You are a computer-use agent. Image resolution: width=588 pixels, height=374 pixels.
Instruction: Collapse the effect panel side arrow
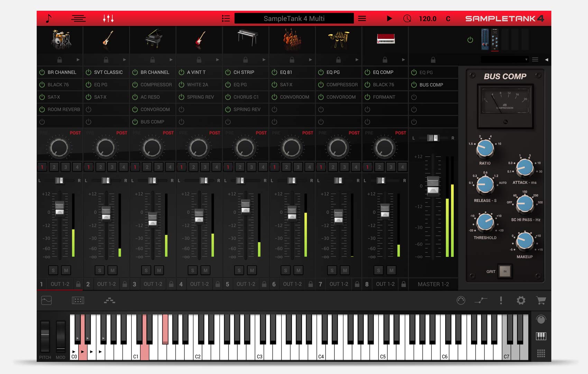[546, 60]
